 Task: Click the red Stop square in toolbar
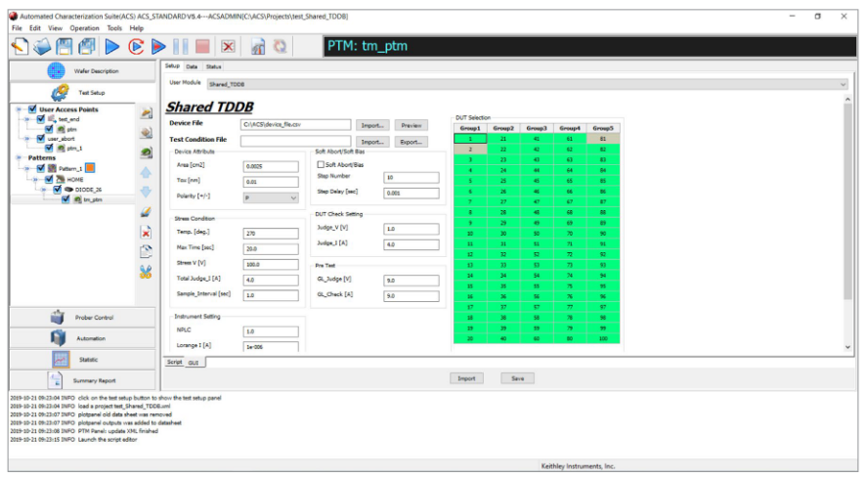coord(202,45)
